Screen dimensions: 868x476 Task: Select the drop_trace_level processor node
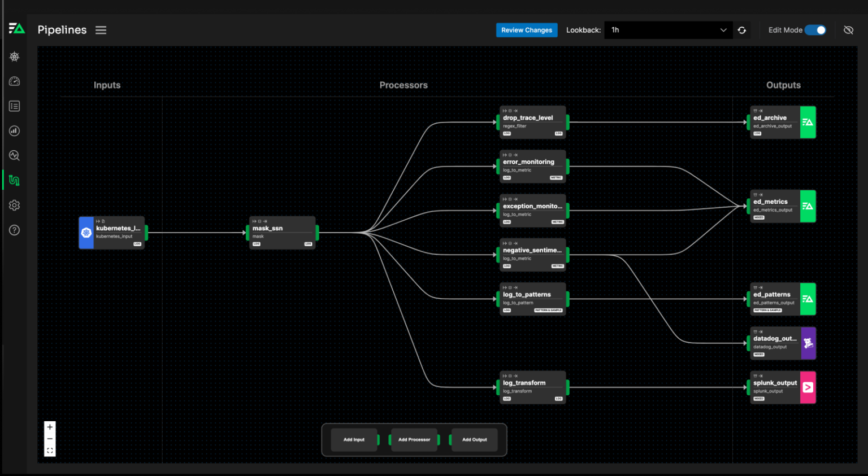click(533, 122)
